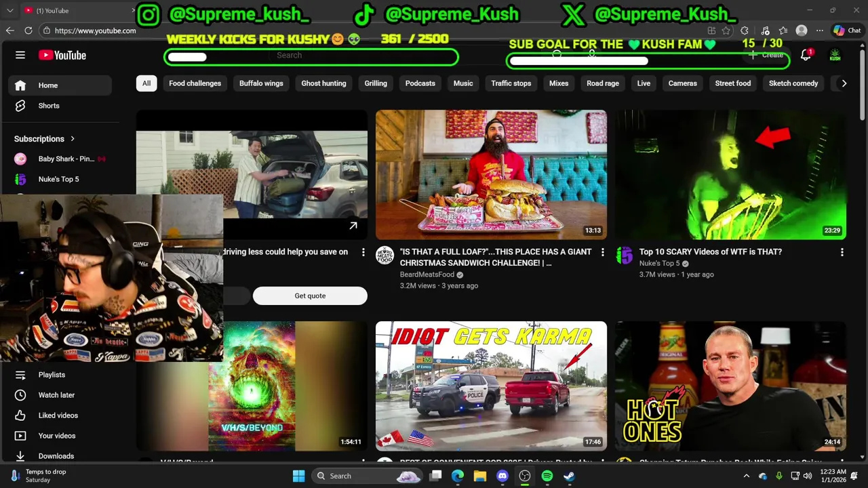Launch Spotify from the taskbar
This screenshot has height=488, width=868.
coord(547,476)
